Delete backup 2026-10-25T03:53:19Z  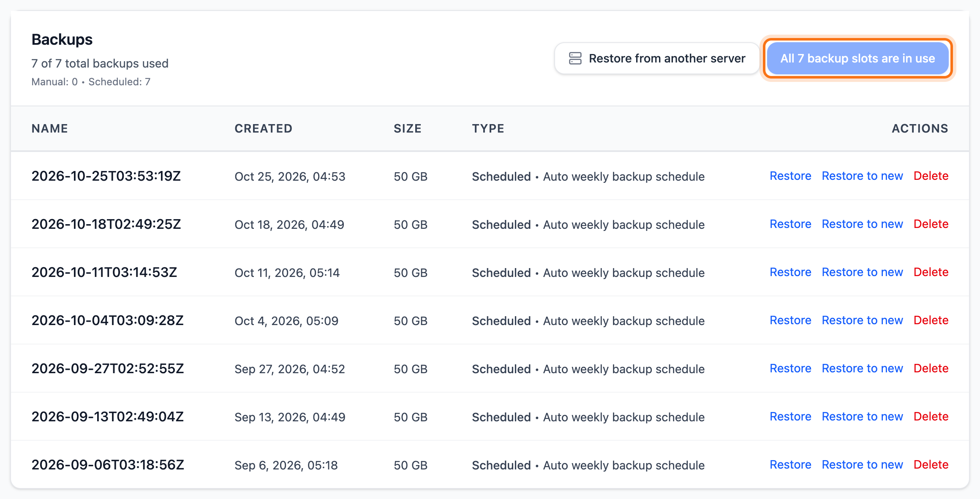[x=931, y=176]
